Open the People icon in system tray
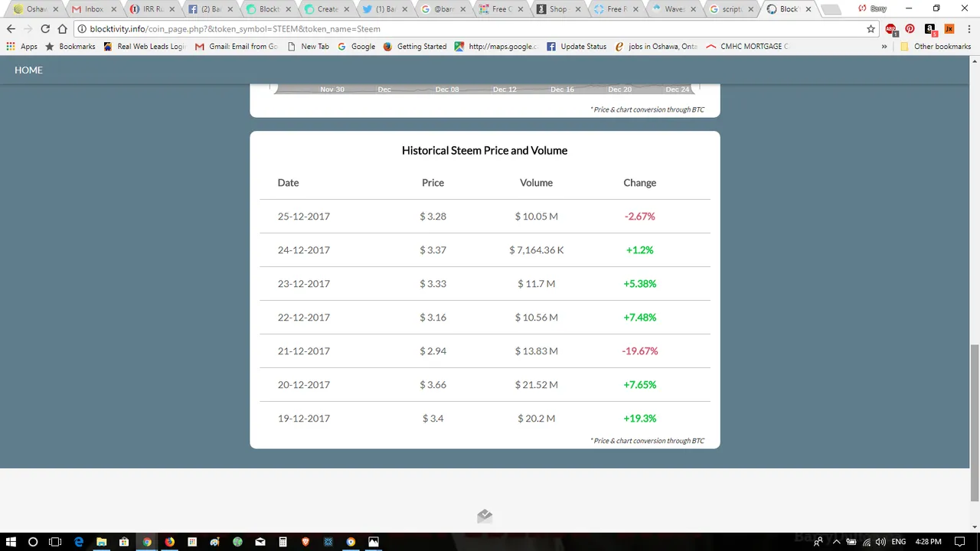The width and height of the screenshot is (980, 551). coord(818,542)
